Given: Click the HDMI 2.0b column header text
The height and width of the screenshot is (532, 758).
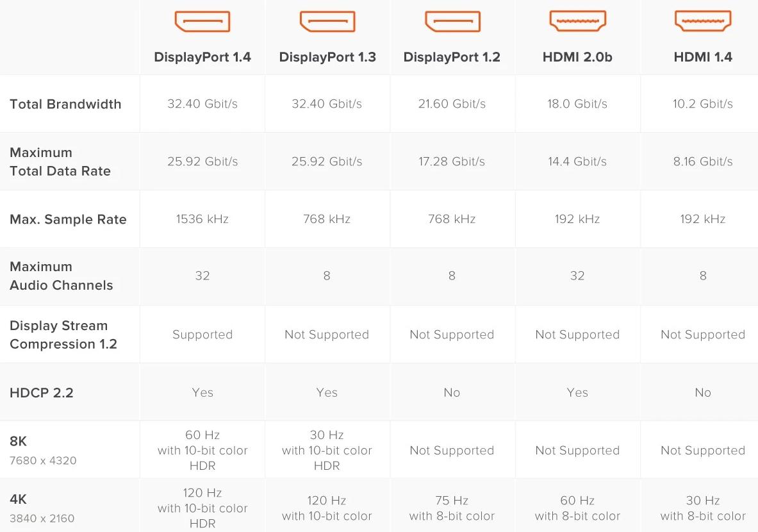Looking at the screenshot, I should [577, 57].
